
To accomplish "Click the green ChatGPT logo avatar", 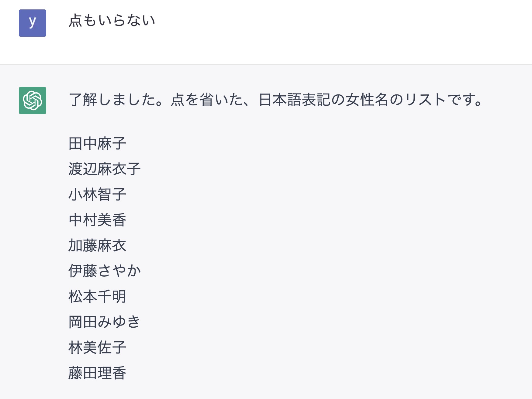I will pos(33,101).
